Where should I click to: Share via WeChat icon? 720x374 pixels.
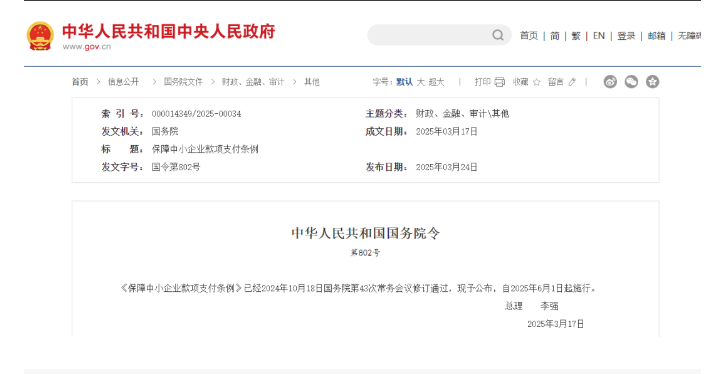(x=631, y=82)
